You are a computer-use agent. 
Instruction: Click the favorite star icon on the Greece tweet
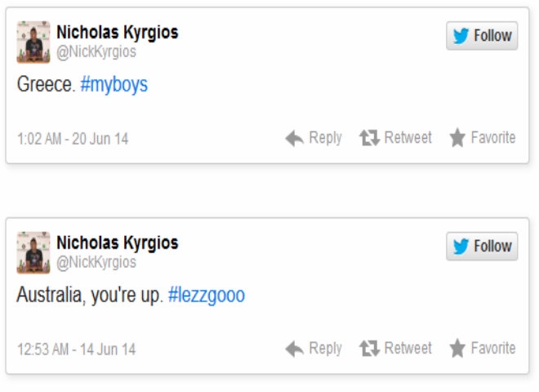(x=457, y=138)
